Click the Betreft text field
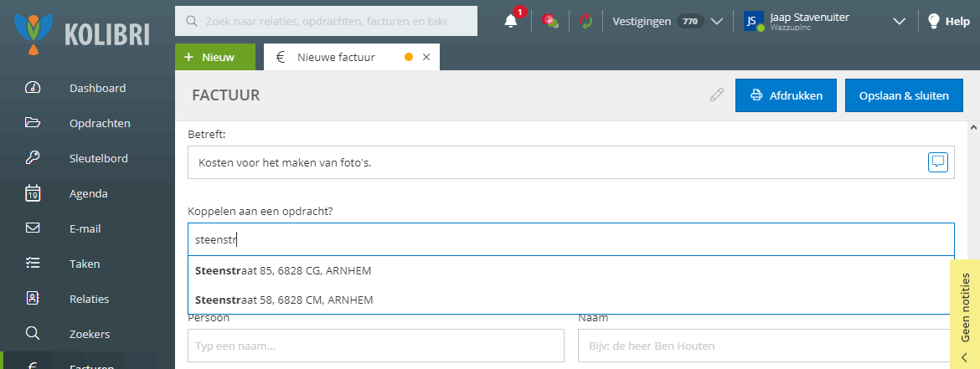This screenshot has width=980, height=369. (x=570, y=162)
